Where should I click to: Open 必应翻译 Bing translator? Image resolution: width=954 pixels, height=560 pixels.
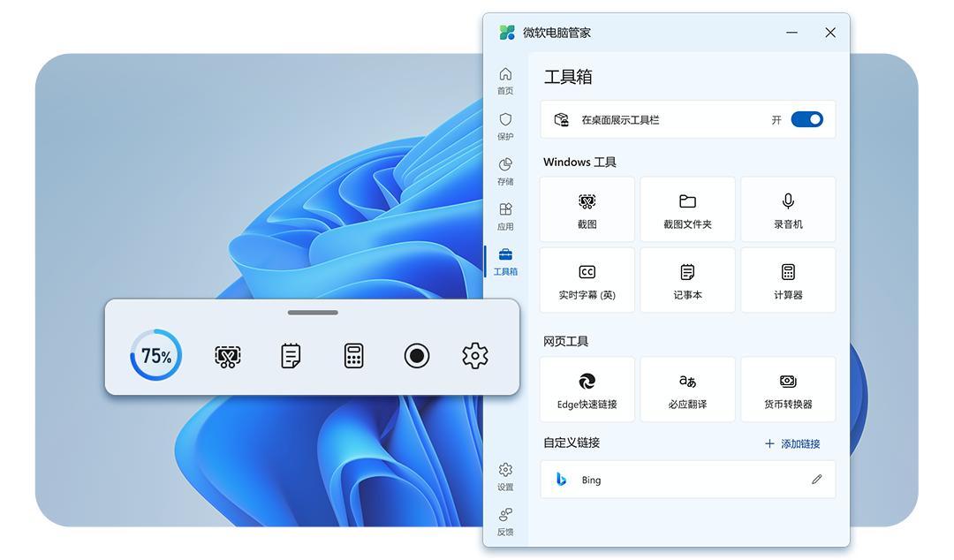687,389
